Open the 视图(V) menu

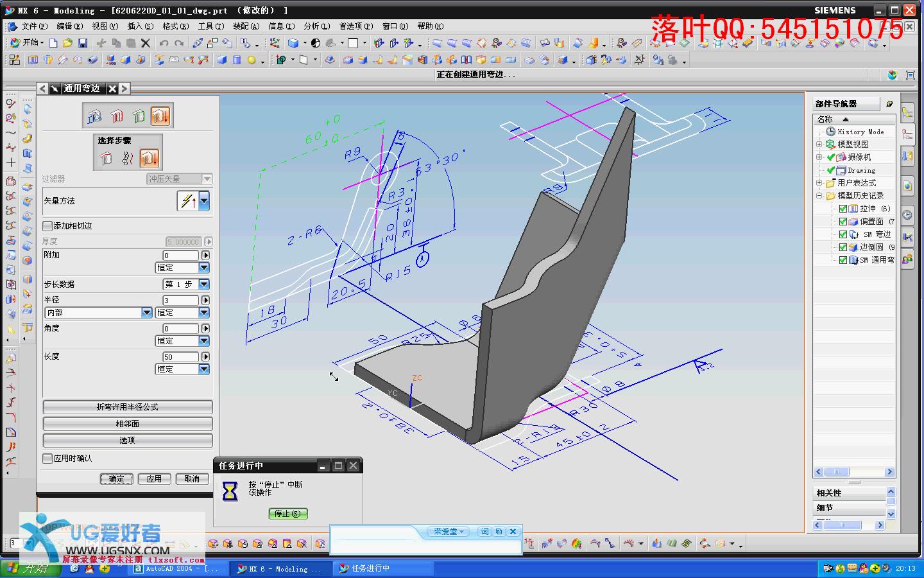[105, 26]
